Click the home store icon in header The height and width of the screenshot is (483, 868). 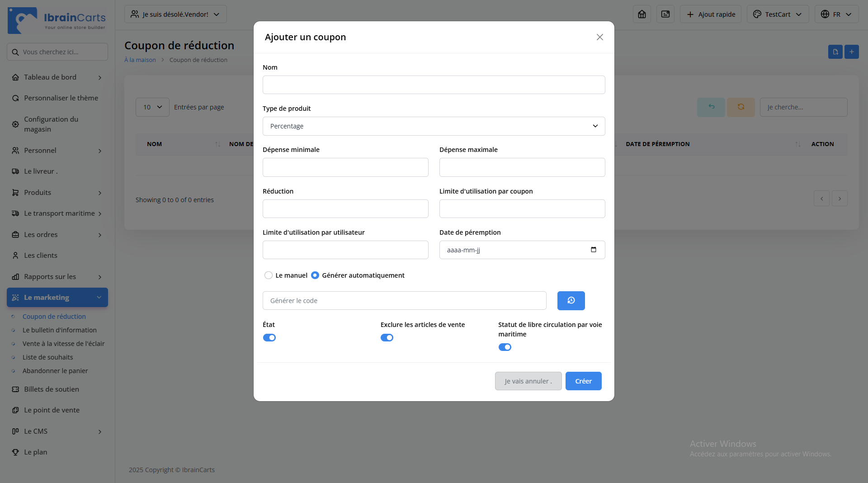point(642,14)
